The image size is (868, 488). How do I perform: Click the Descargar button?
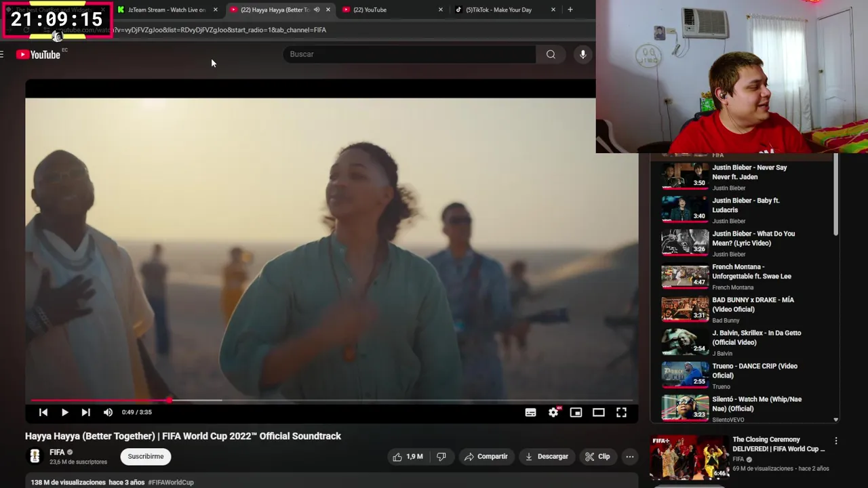coord(547,457)
